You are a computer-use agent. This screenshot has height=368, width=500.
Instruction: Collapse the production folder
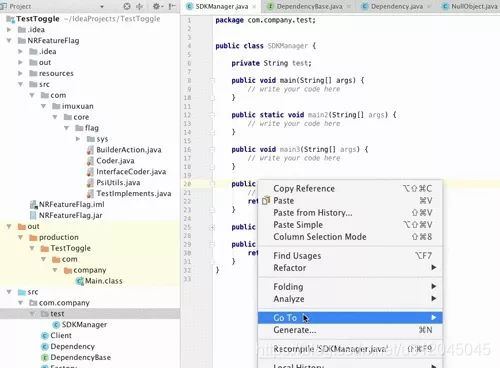pos(20,237)
